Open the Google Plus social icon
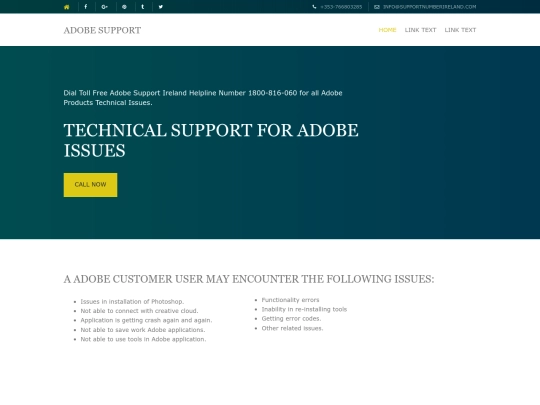 [104, 7]
